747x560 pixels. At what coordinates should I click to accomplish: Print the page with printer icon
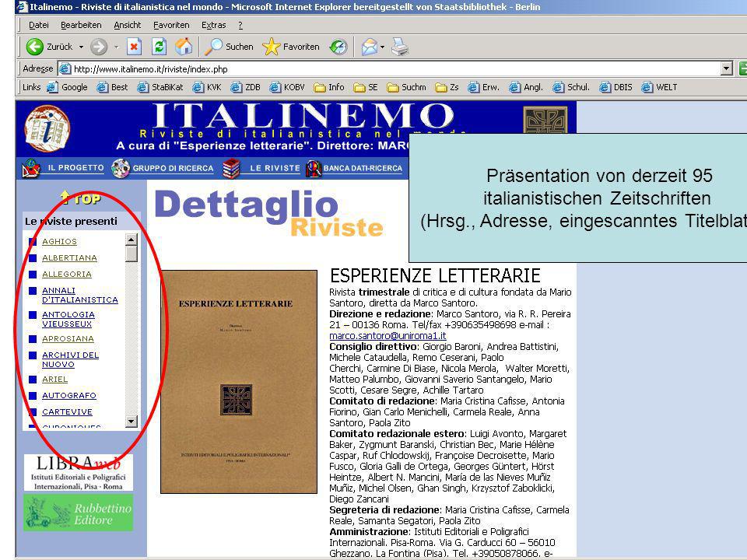click(x=400, y=47)
